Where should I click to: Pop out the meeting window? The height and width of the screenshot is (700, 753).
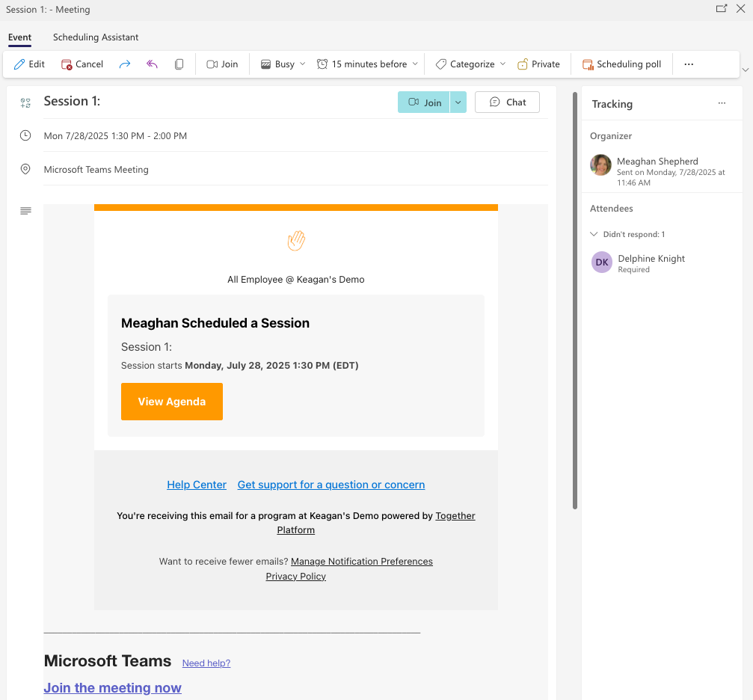tap(721, 9)
